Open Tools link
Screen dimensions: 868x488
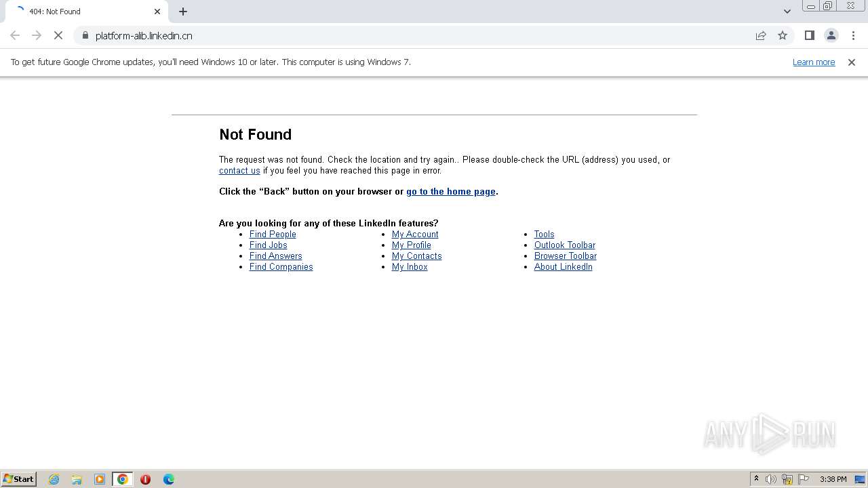click(544, 235)
